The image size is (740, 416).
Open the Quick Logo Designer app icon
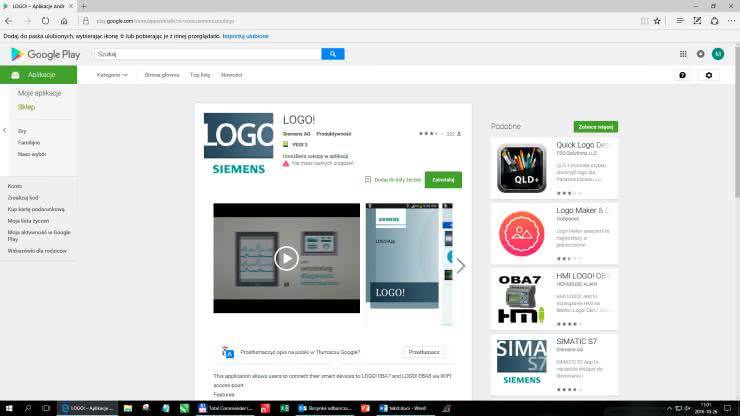click(x=522, y=167)
